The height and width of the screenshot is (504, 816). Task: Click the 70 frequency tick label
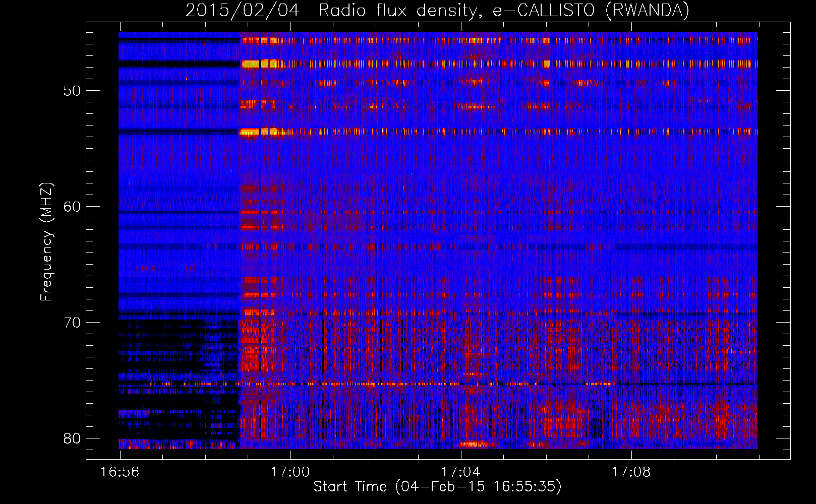(x=73, y=323)
